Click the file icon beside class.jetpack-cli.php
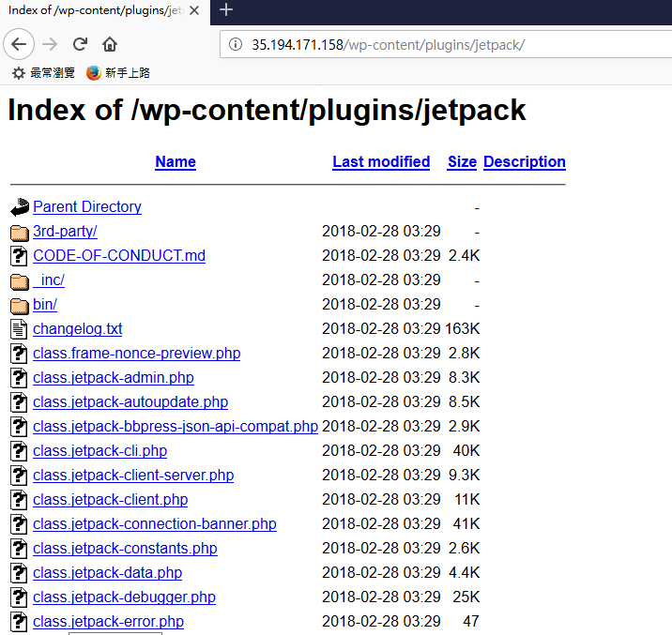Image resolution: width=672 pixels, height=635 pixels. (x=19, y=451)
